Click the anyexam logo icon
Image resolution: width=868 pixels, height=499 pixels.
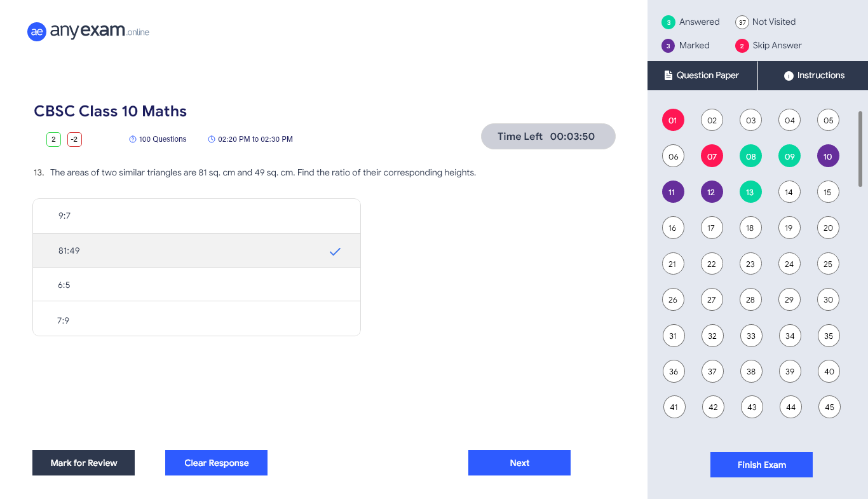point(37,31)
